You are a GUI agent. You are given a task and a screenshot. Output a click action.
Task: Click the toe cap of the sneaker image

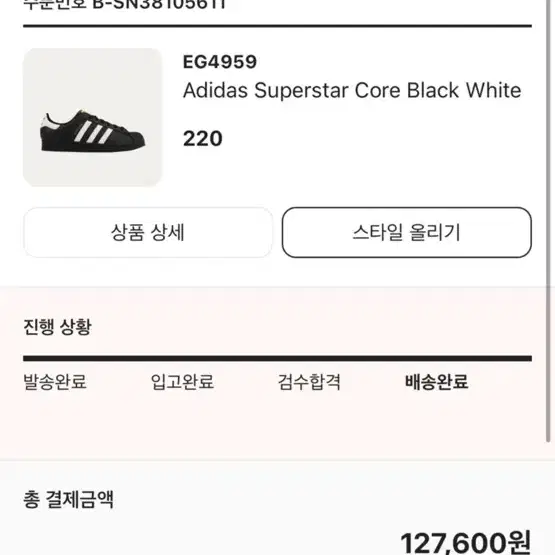[134, 141]
